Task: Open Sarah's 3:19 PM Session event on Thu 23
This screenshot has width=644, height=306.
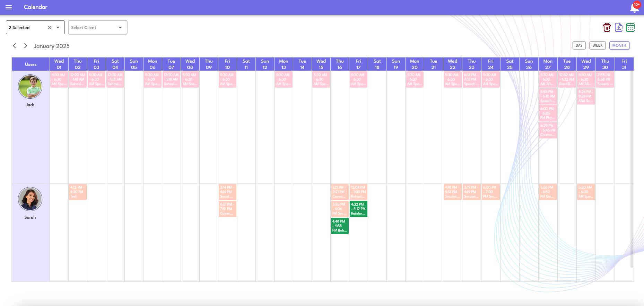Action: click(x=472, y=192)
